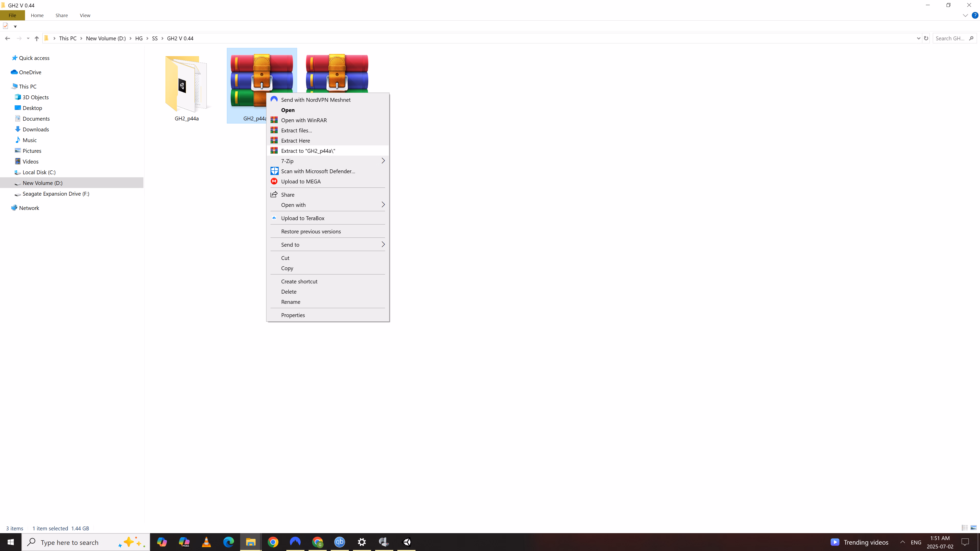Screen dimensions: 980x551
Task: Switch to large icons view toggle
Action: [x=974, y=528]
